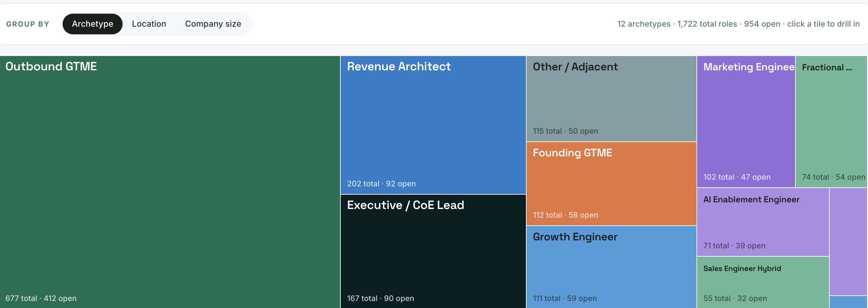Drill into the Revenue Architect tile
Viewport: 868px width, 308px height.
433,125
